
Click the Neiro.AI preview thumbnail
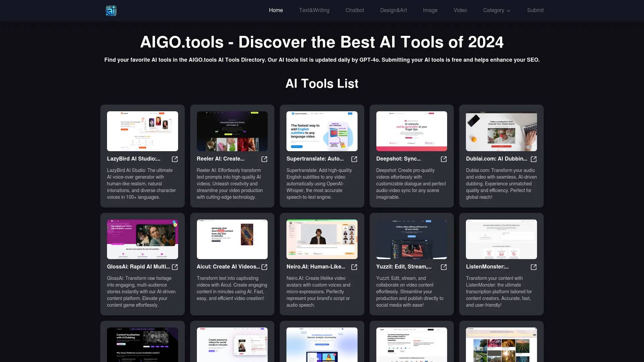[x=322, y=239]
